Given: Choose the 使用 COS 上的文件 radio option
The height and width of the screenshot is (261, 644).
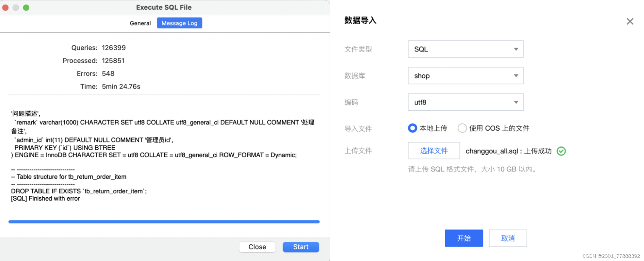Looking at the screenshot, I should [x=462, y=128].
